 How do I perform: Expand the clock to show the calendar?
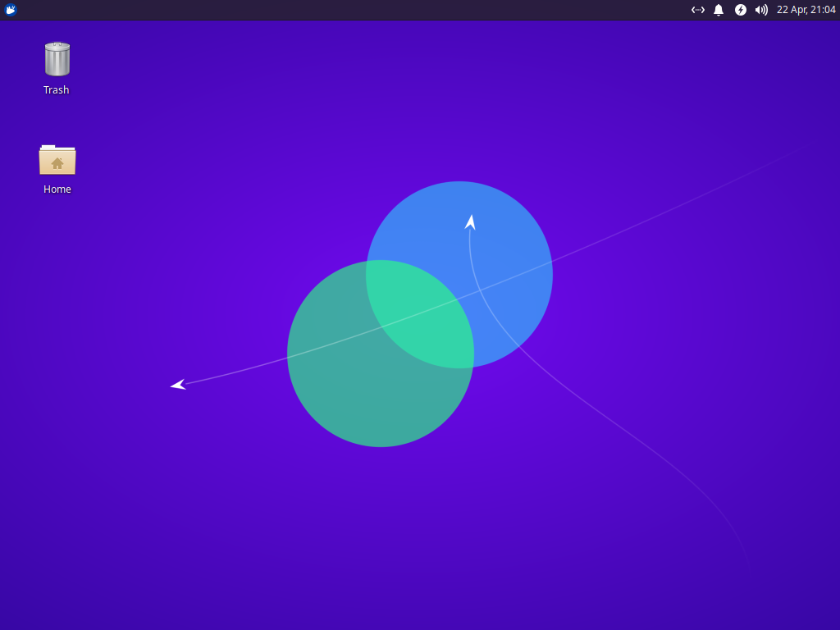point(805,10)
